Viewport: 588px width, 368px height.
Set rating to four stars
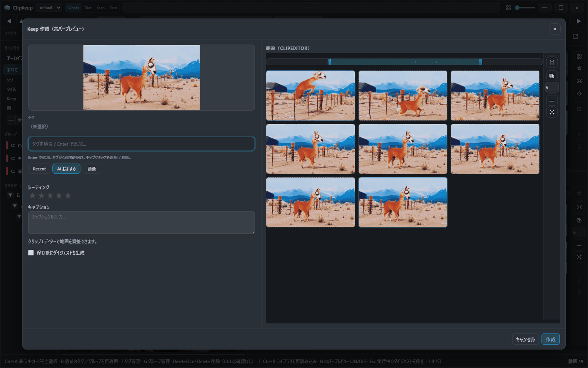[59, 196]
